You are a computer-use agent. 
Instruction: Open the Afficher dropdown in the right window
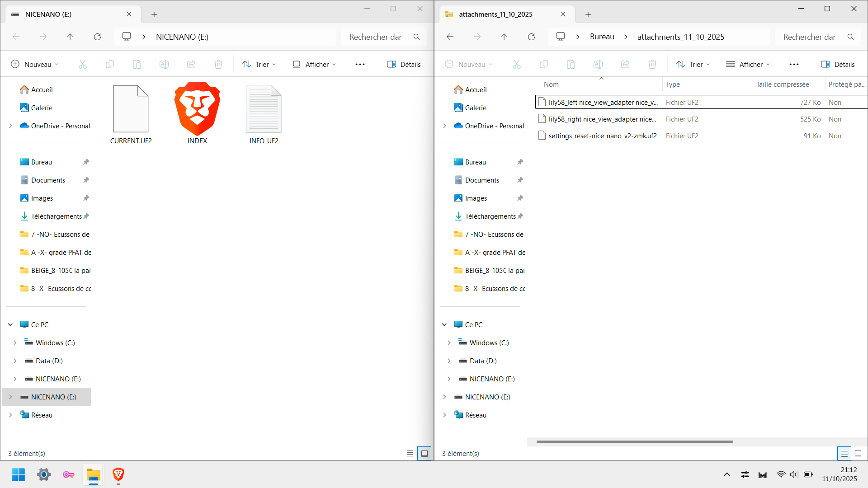[x=748, y=64]
